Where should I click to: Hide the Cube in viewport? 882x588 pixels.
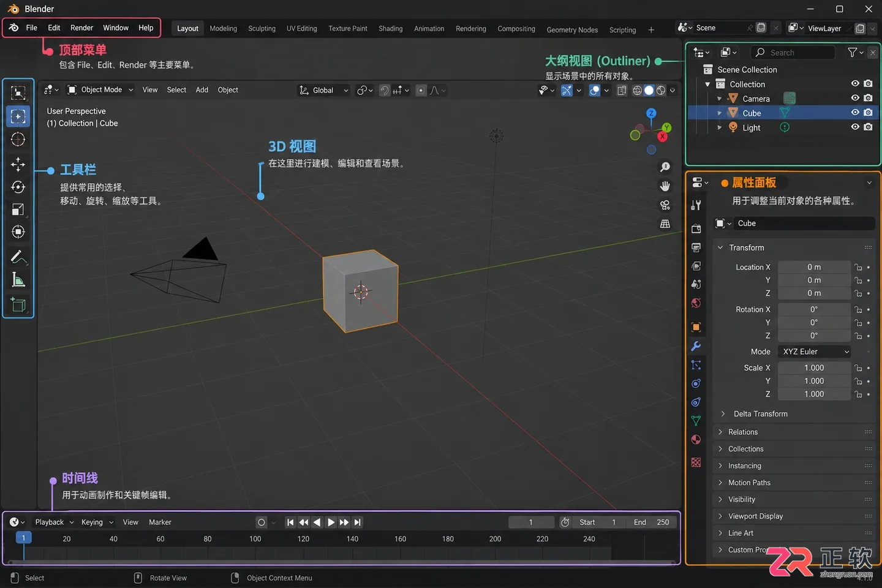(x=855, y=113)
